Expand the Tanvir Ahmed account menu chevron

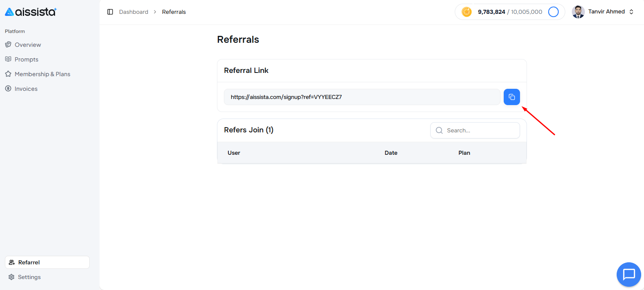631,12
